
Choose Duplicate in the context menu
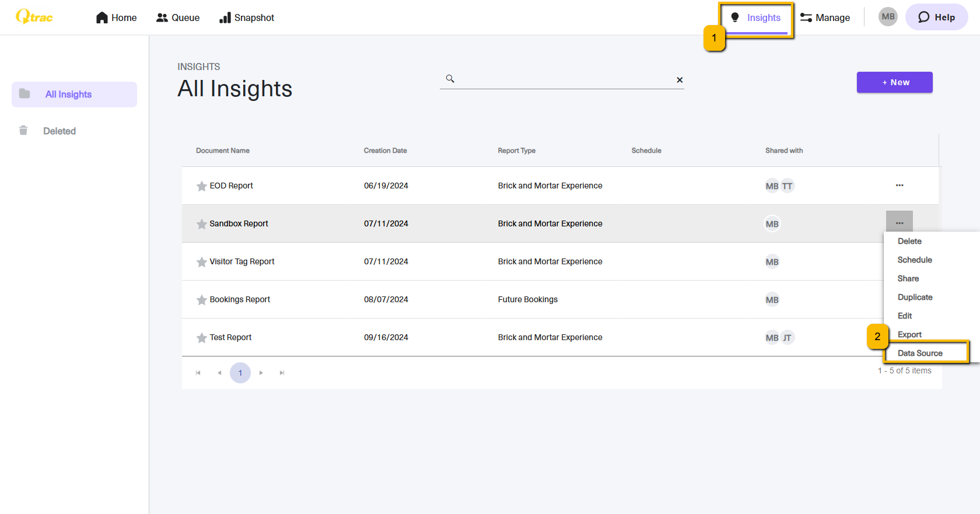pos(915,297)
